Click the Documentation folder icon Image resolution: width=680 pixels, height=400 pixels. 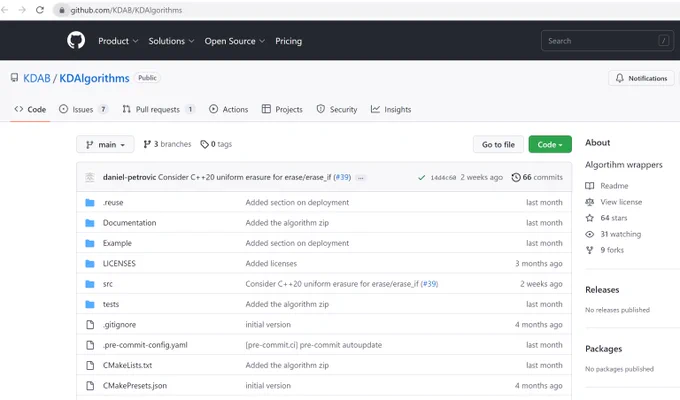click(90, 223)
